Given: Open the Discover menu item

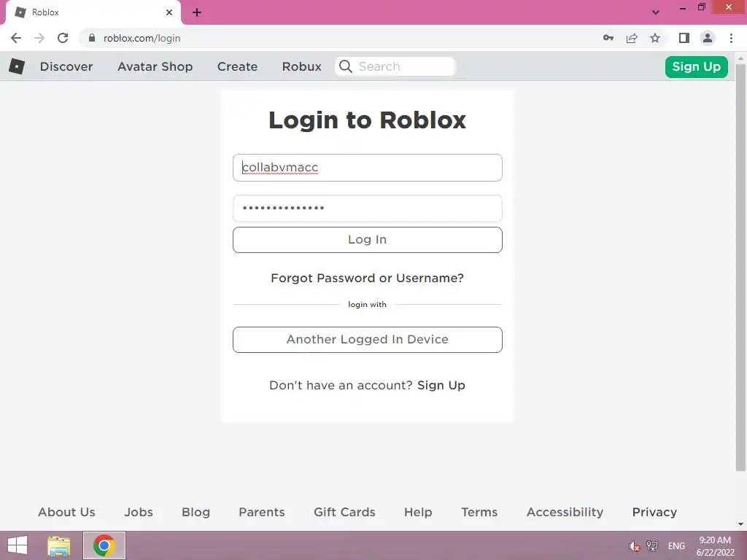Looking at the screenshot, I should pos(66,66).
